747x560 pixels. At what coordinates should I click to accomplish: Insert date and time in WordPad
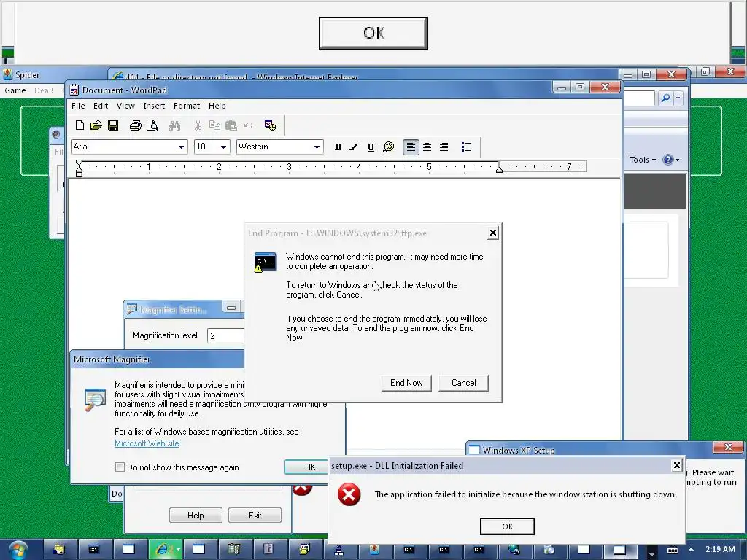[270, 125]
